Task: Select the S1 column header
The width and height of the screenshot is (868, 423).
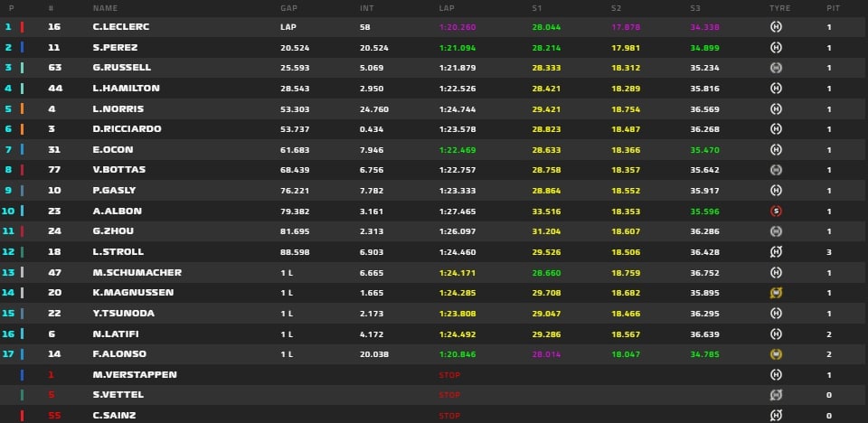Action: pos(537,8)
